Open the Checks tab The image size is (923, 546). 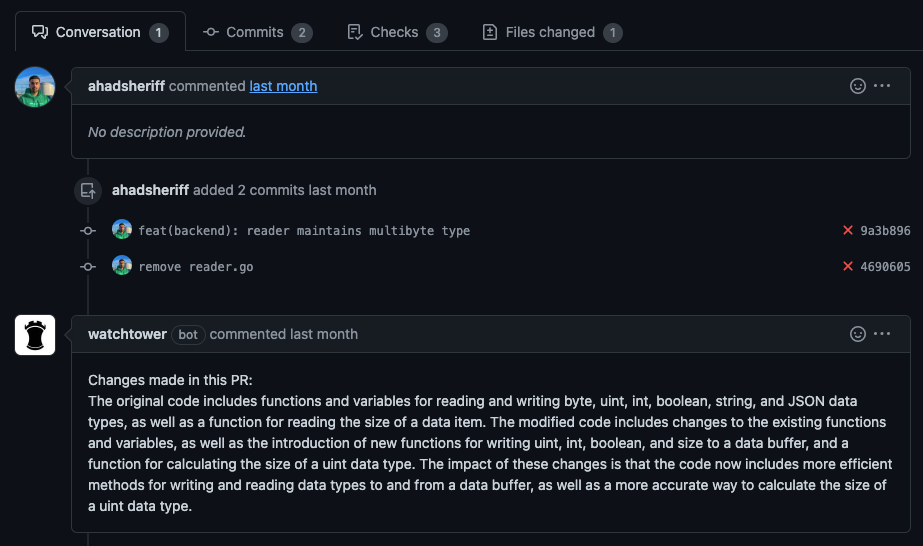click(x=397, y=32)
